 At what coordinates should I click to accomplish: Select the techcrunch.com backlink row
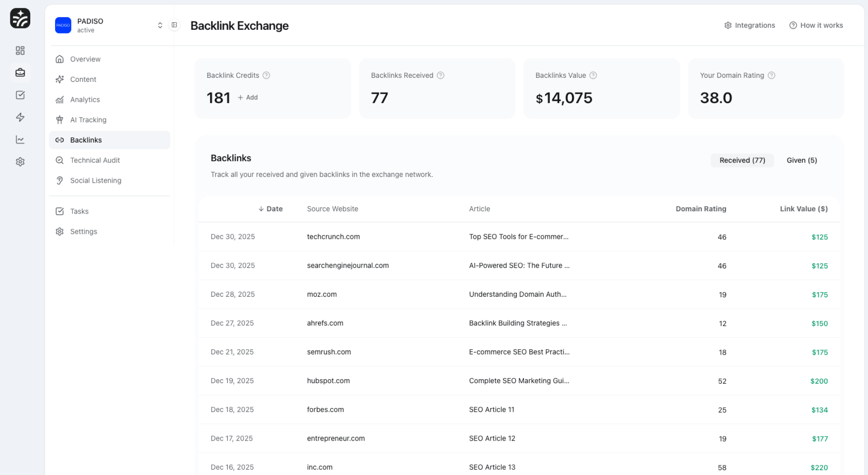tap(333, 237)
